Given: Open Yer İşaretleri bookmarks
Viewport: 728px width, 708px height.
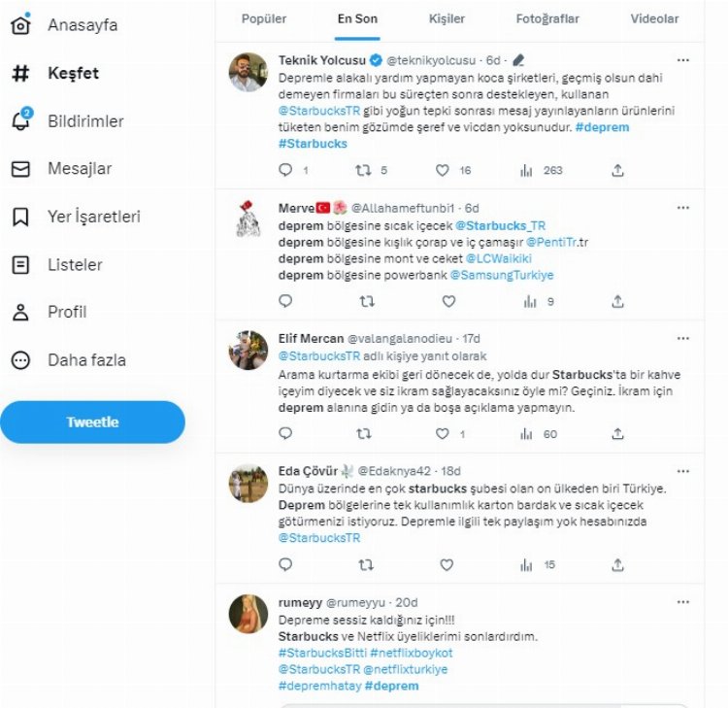Looking at the screenshot, I should 20,217.
